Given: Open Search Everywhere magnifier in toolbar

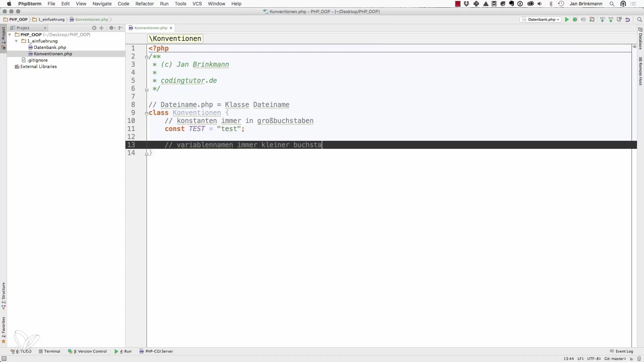Looking at the screenshot, I should pyautogui.click(x=639, y=19).
